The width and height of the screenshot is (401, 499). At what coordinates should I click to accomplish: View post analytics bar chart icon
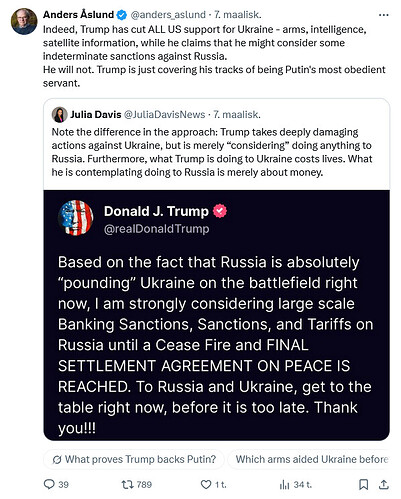coord(284,485)
